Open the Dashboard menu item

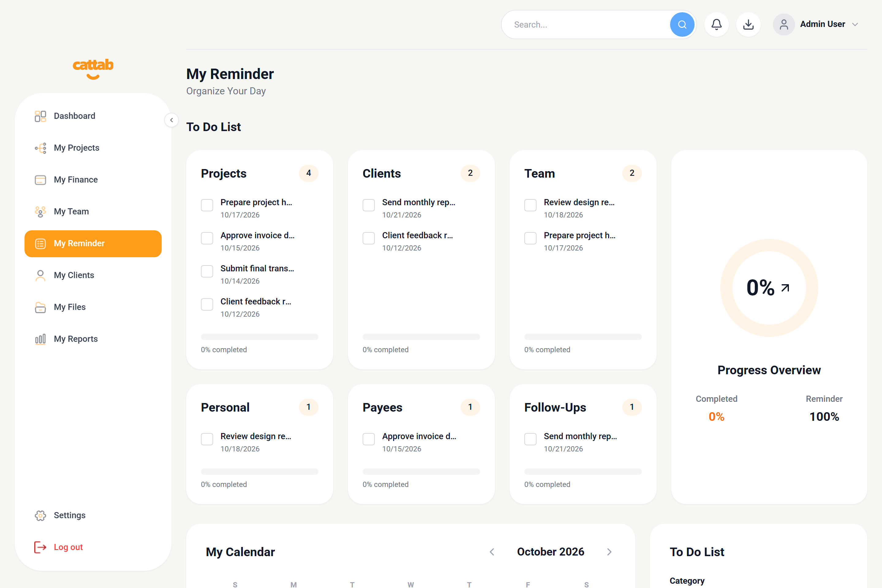pyautogui.click(x=93, y=116)
